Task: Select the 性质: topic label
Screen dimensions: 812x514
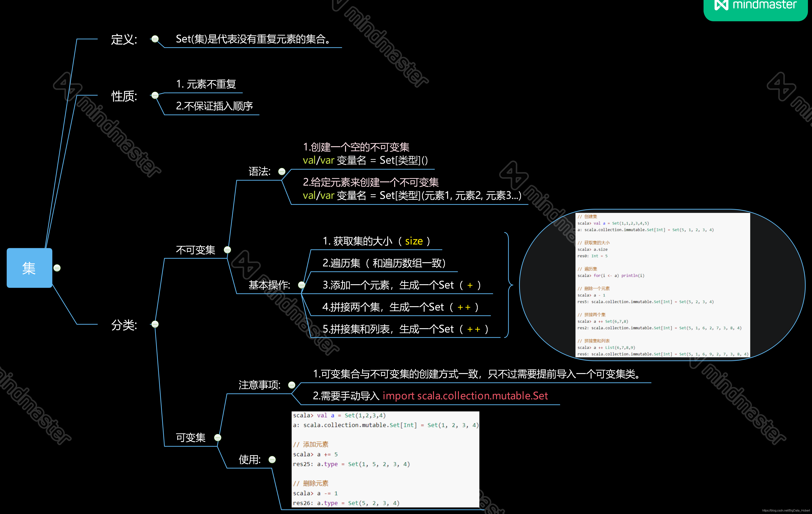Action: (x=124, y=96)
